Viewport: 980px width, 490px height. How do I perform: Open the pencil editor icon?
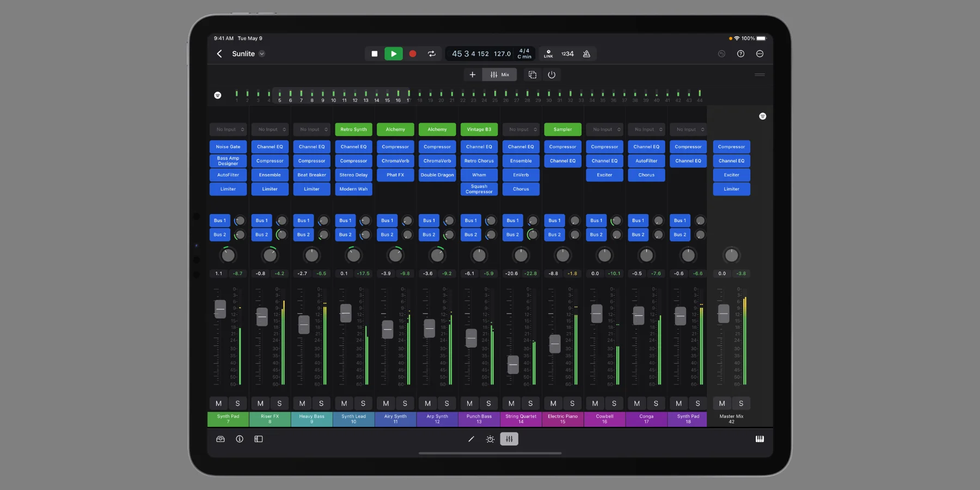(471, 439)
